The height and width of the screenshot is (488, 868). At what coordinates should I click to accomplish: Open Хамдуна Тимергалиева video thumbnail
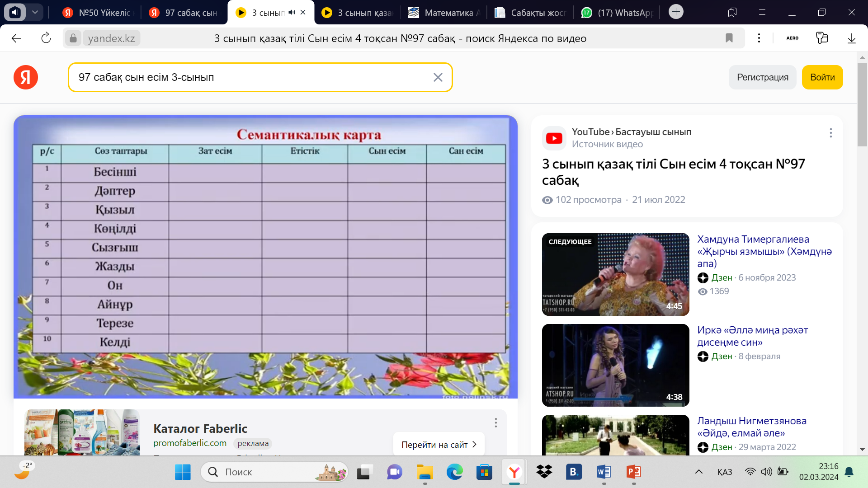point(615,274)
